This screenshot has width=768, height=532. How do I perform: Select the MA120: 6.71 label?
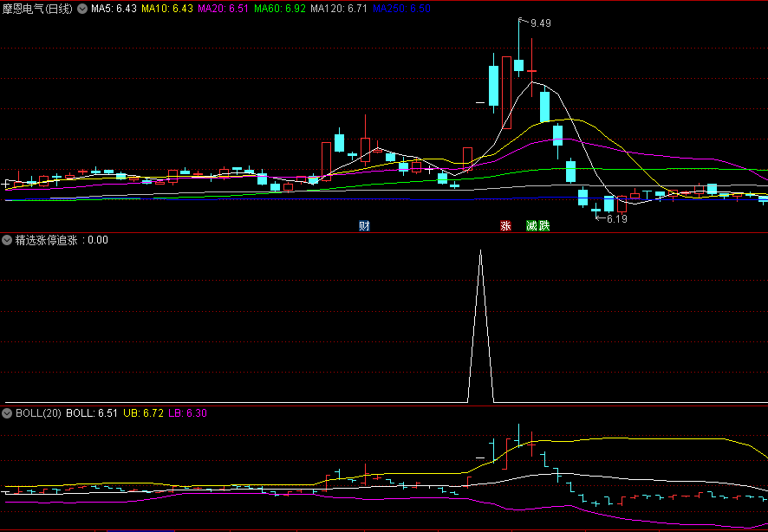click(339, 9)
